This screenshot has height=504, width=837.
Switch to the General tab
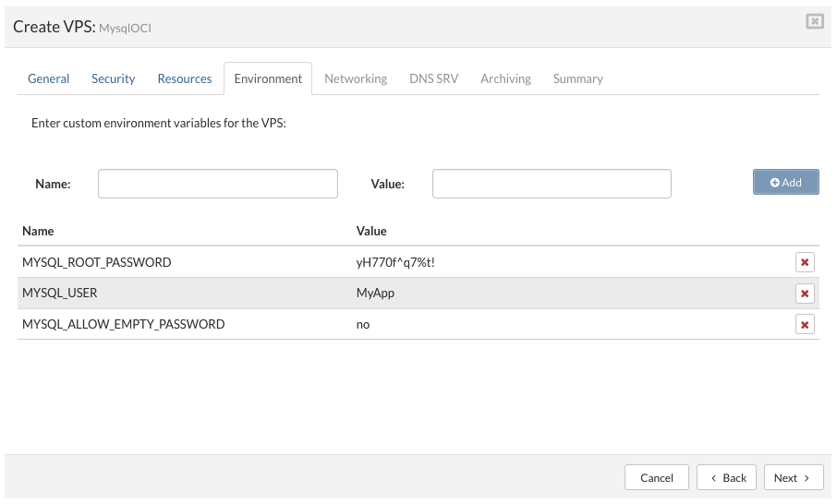48,78
